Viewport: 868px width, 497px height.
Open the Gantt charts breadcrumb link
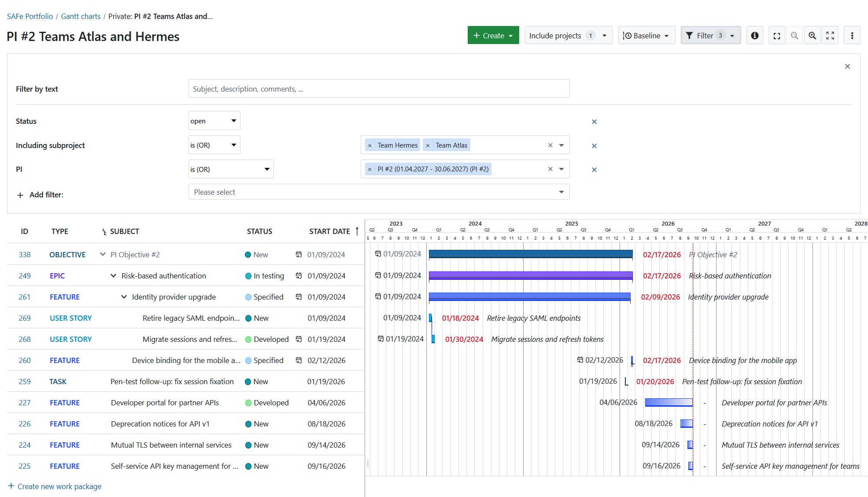(x=81, y=16)
